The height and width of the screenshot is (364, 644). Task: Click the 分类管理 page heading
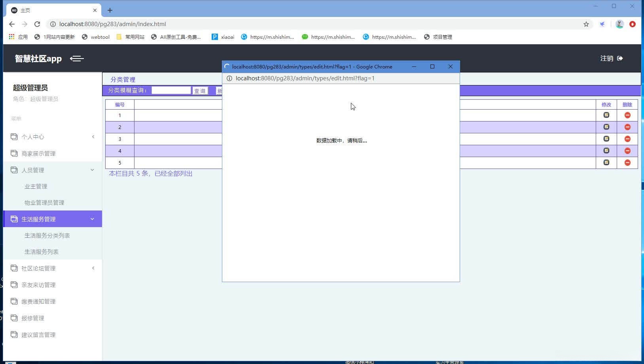[x=123, y=80]
